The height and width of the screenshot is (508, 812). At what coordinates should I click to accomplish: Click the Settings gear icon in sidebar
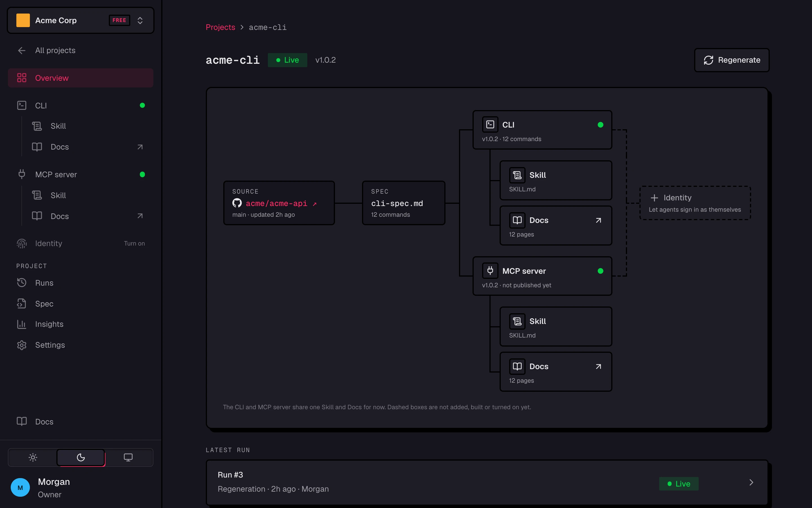[22, 345]
